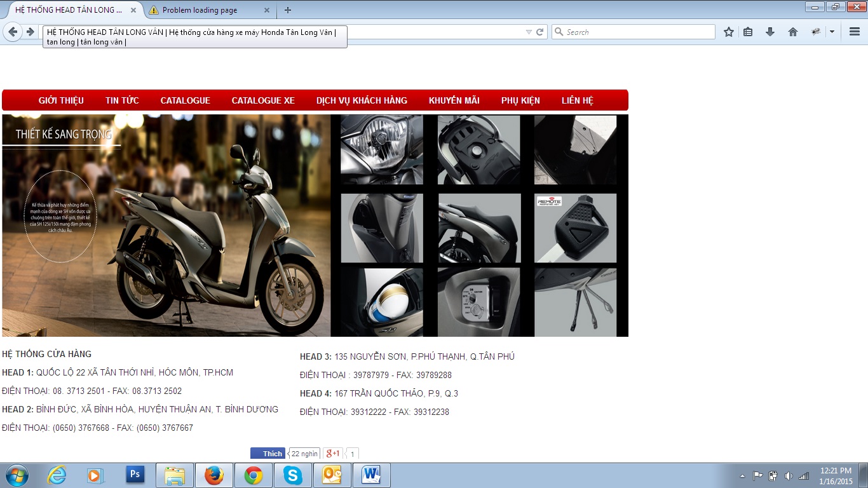Open Windows Media Player from taskbar
This screenshot has width=868, height=488.
coord(95,475)
